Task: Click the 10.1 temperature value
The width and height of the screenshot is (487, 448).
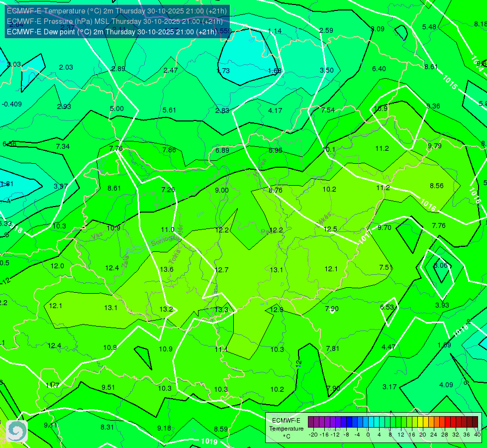Action: point(329,149)
